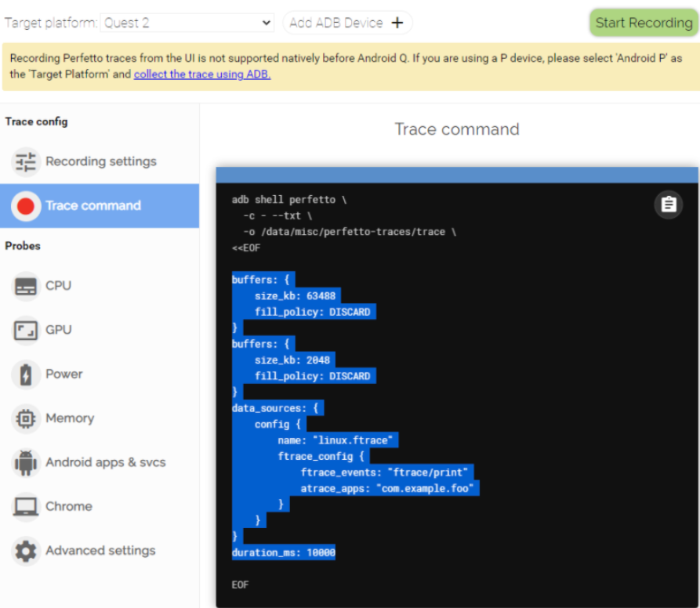Screen dimensions: 700x608
Task: Click the 'adb shell perfetto' command line
Action: click(289, 200)
